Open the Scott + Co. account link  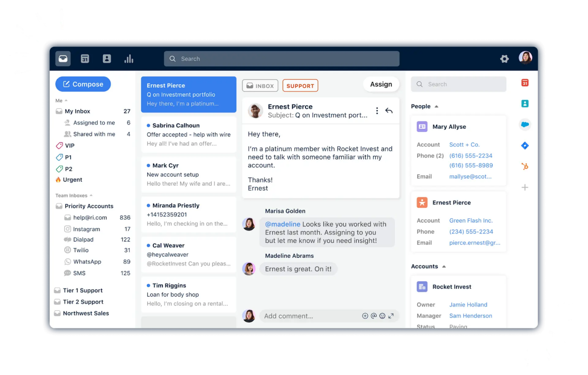click(464, 145)
